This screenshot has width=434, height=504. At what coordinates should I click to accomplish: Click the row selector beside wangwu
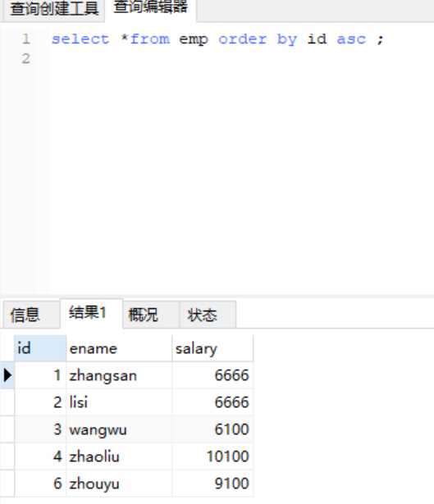click(x=7, y=429)
